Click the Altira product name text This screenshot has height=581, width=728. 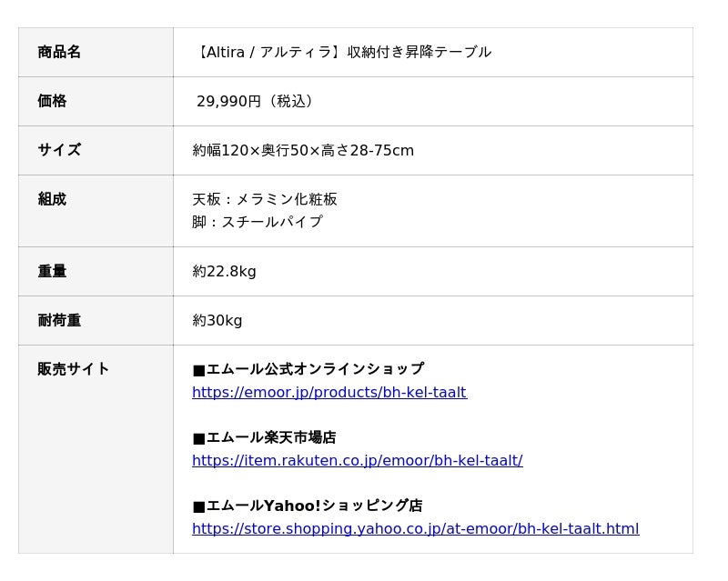[x=342, y=52]
